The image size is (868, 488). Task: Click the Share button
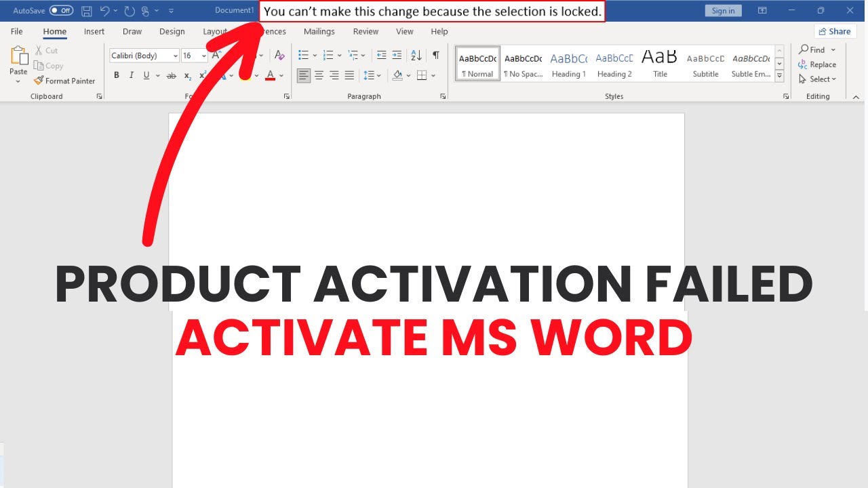point(835,31)
